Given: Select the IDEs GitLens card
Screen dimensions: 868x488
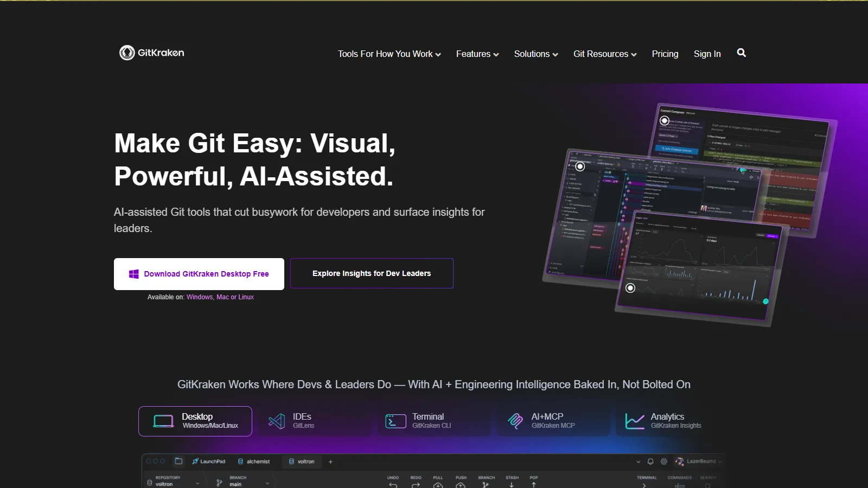Looking at the screenshot, I should (315, 421).
